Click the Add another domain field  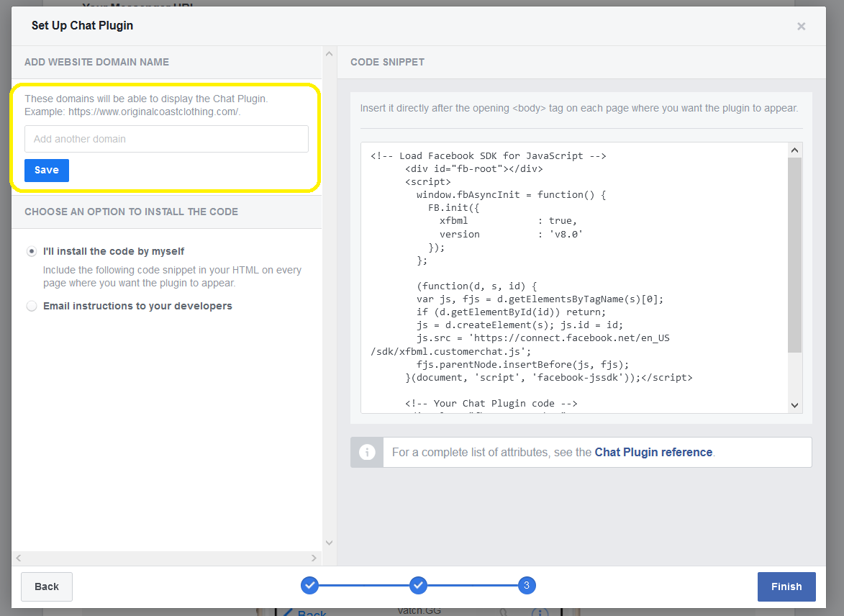click(x=166, y=139)
